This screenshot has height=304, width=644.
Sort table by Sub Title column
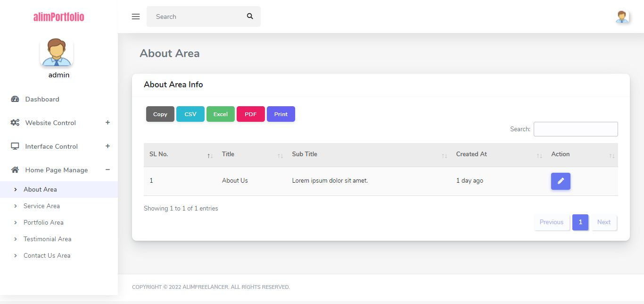coord(368,155)
